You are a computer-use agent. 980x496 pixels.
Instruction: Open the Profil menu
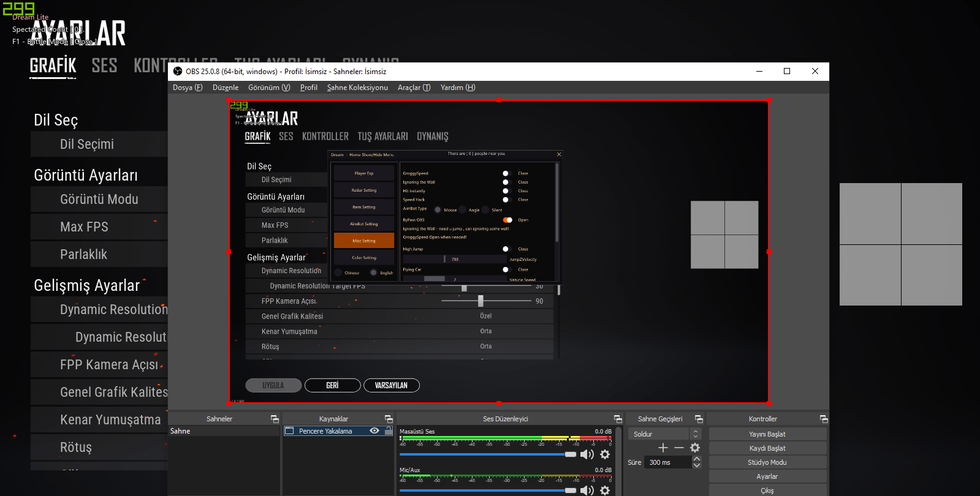[x=309, y=88]
